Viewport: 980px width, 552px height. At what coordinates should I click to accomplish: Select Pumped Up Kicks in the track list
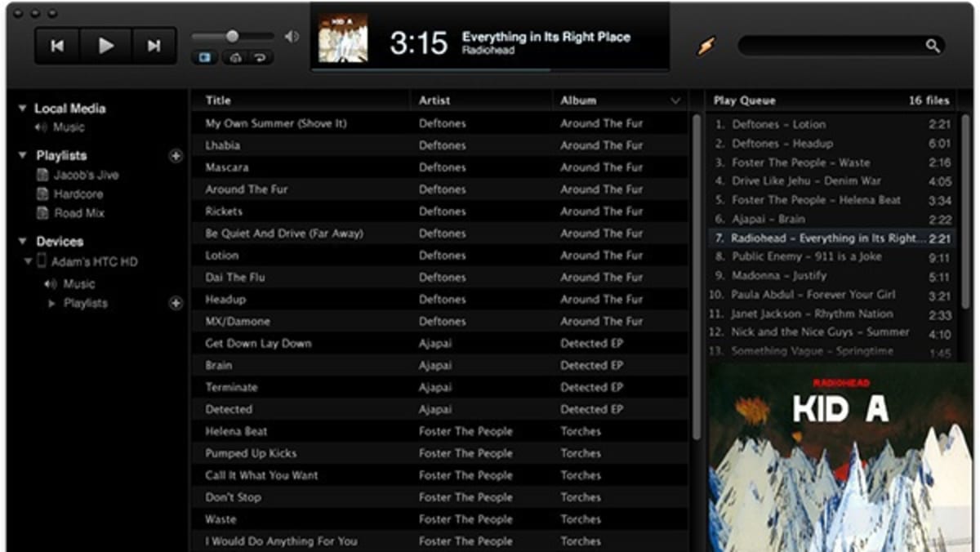click(x=251, y=453)
